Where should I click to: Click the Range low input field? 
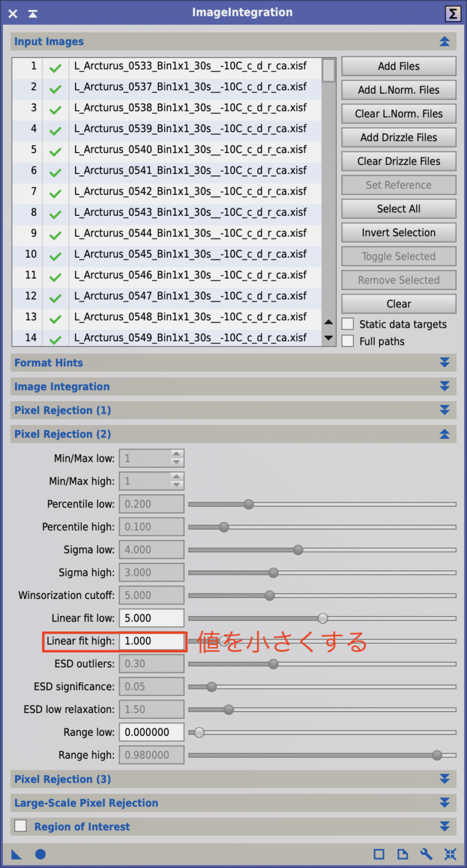point(152,732)
